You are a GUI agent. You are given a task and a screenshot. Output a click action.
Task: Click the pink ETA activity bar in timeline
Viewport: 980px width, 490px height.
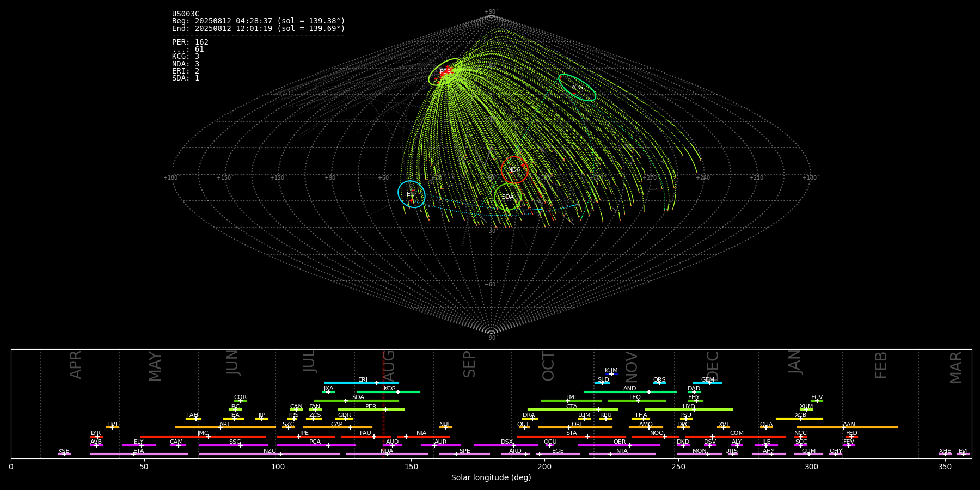coord(139,454)
